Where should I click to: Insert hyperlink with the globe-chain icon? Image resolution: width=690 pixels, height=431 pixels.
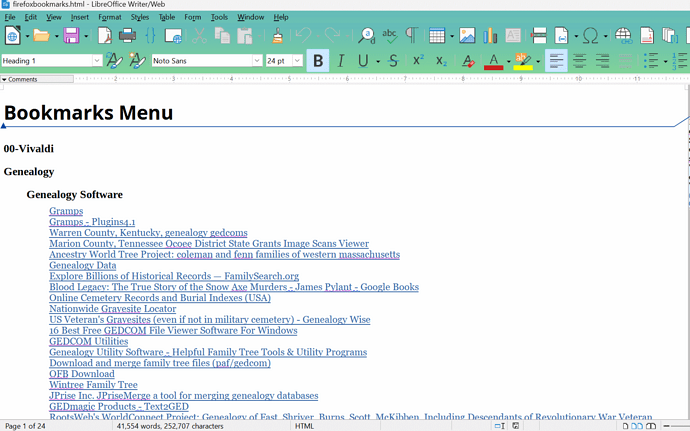click(624, 36)
